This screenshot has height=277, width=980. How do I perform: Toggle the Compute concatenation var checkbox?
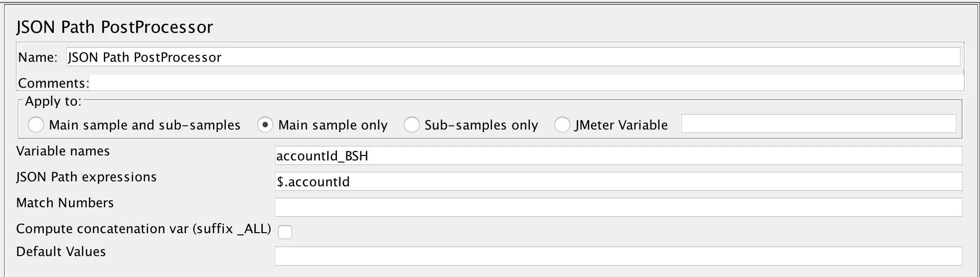[x=285, y=232]
